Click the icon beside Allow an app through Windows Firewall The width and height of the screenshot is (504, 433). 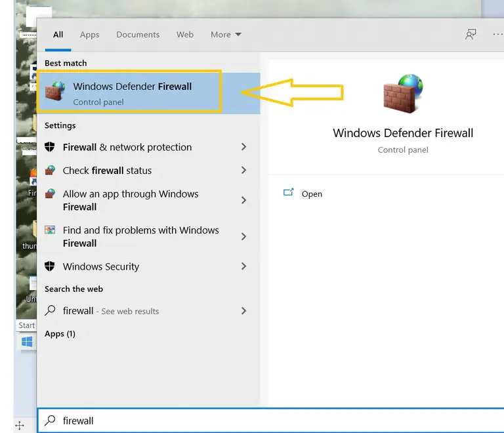tap(50, 194)
